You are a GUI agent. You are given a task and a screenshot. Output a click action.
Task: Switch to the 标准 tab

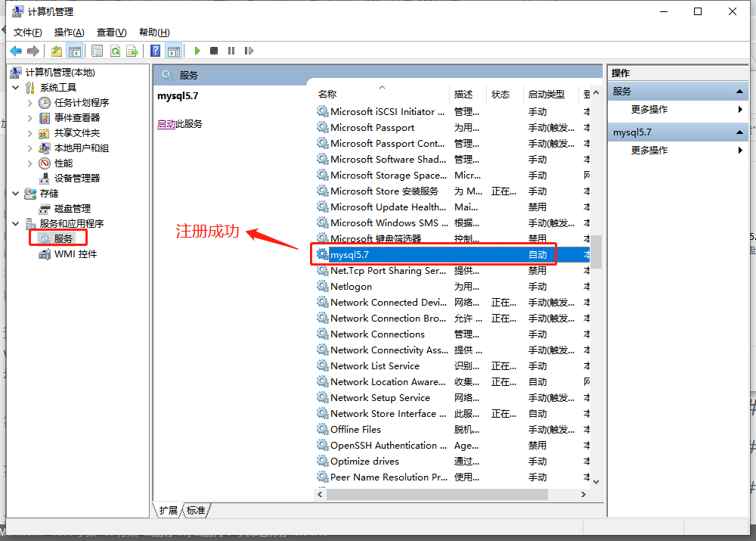[x=196, y=510]
